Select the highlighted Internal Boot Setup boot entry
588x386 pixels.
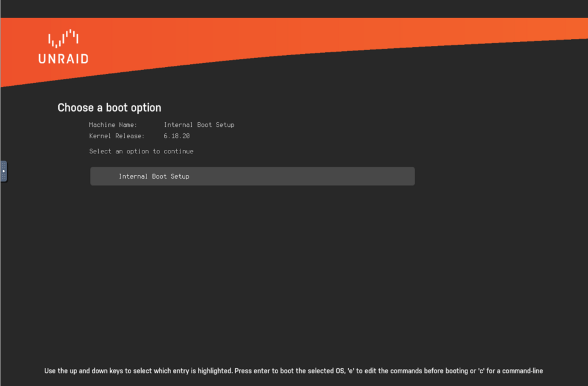(252, 176)
